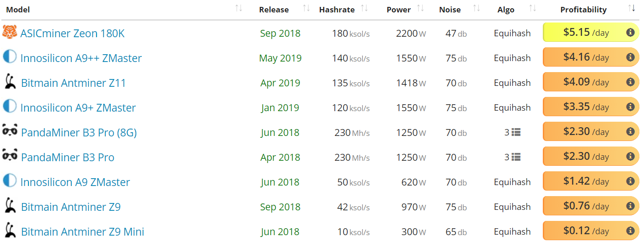The image size is (644, 248).
Task: Click the Release column header label
Action: tap(274, 9)
